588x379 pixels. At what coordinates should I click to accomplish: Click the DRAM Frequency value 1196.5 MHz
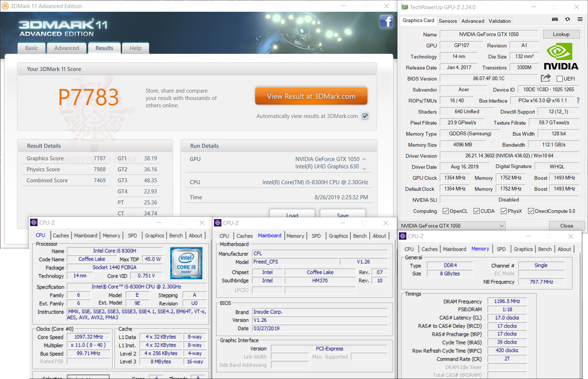507,301
